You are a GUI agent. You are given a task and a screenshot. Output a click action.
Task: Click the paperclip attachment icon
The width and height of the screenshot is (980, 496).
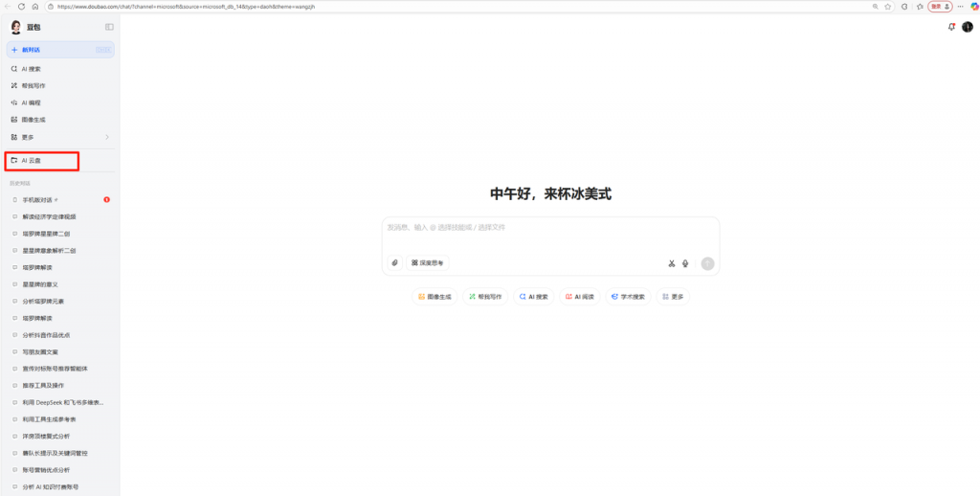pos(394,263)
